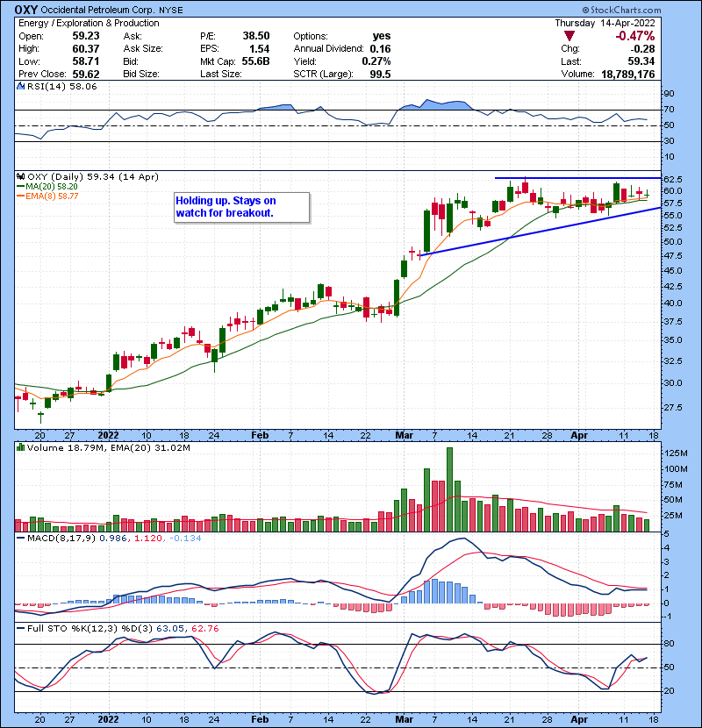Click the -0.47% percent change

(x=635, y=36)
